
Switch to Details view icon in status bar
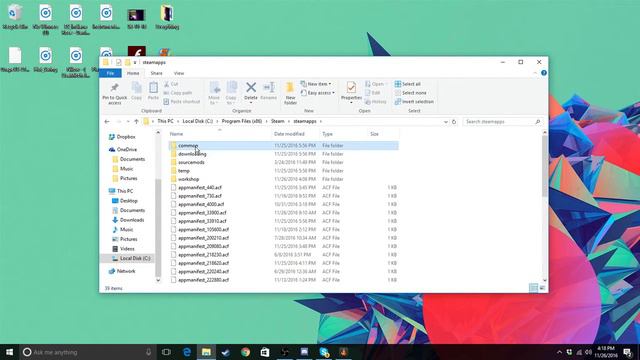click(533, 288)
